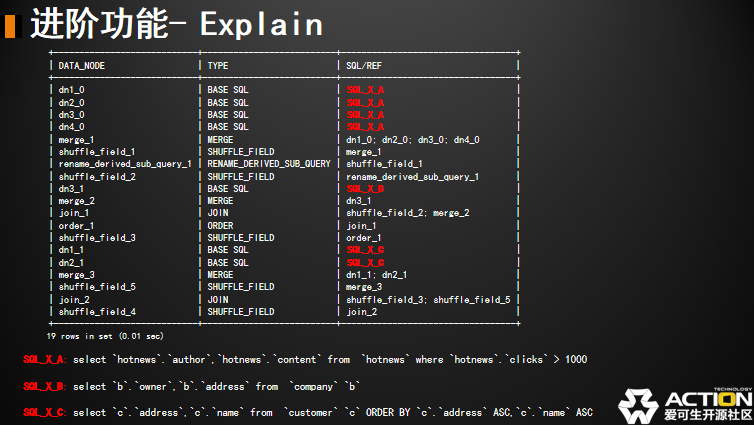
Task: Click the slide title '进阶功能- Explain'
Action: tap(176, 23)
